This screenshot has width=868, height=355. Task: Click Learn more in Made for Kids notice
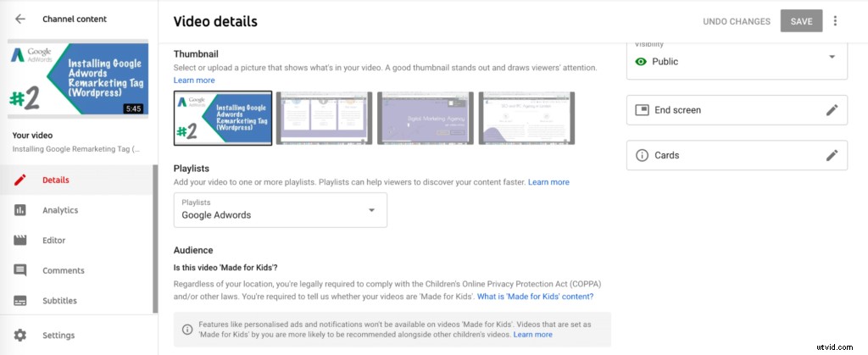[x=532, y=335]
